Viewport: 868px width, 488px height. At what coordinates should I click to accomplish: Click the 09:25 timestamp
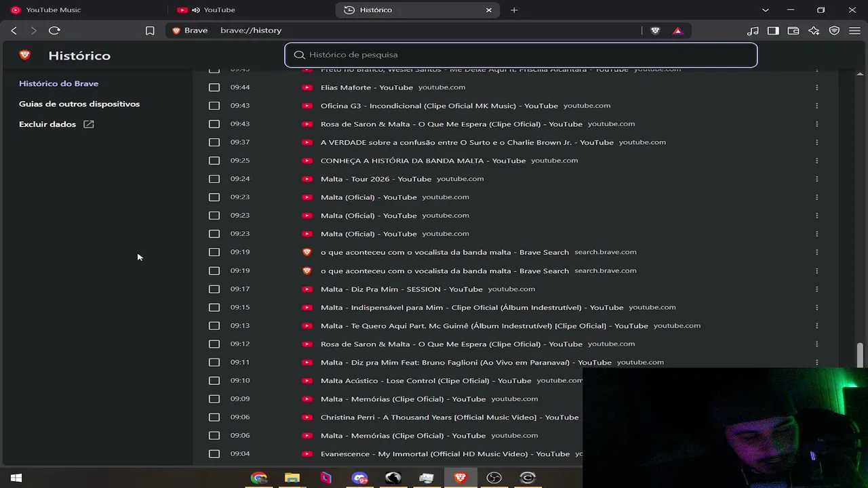pyautogui.click(x=240, y=161)
